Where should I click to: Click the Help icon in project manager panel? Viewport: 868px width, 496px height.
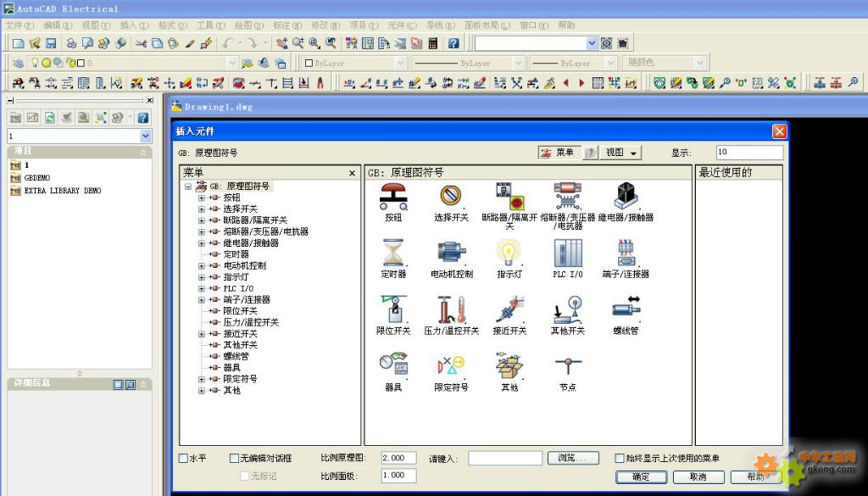click(x=142, y=117)
